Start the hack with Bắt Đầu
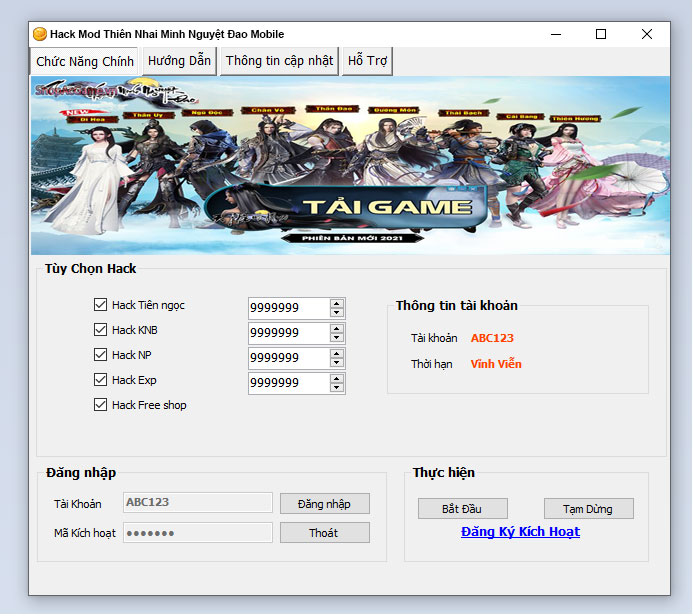 (x=462, y=509)
